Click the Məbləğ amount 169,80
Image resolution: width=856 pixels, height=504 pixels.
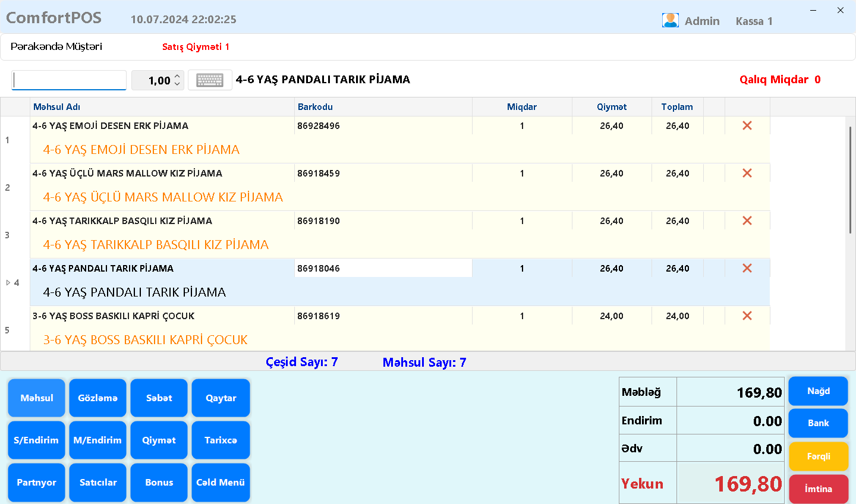[759, 392]
